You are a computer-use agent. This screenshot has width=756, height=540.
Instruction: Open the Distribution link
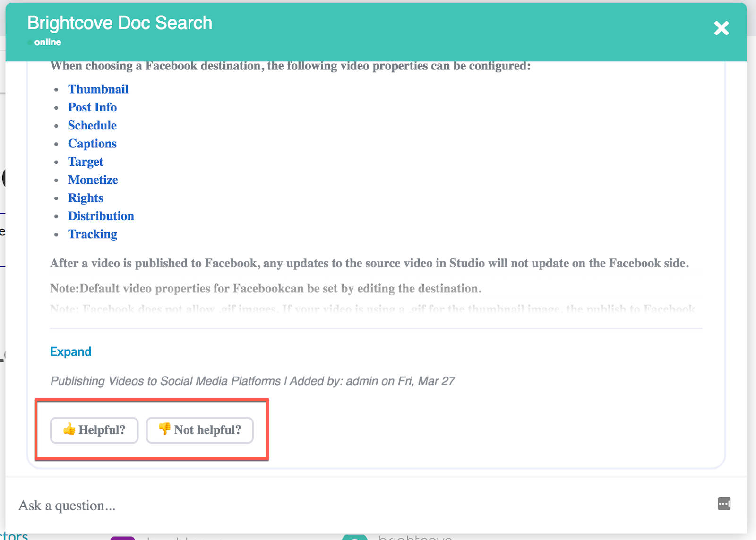101,216
